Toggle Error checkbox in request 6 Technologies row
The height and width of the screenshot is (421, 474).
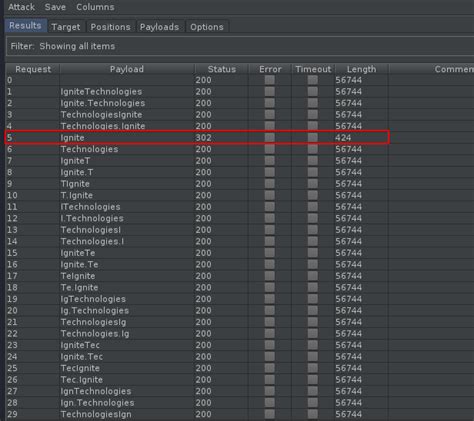point(270,149)
